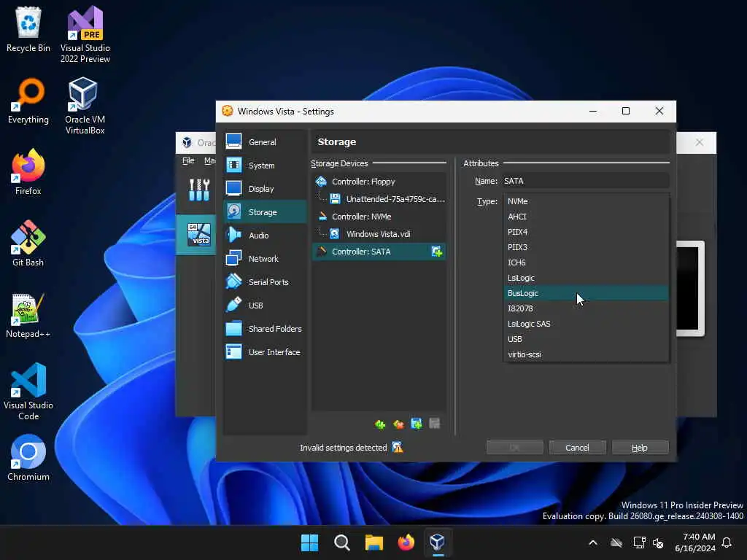Choose PIIX4 controller type

click(586, 231)
